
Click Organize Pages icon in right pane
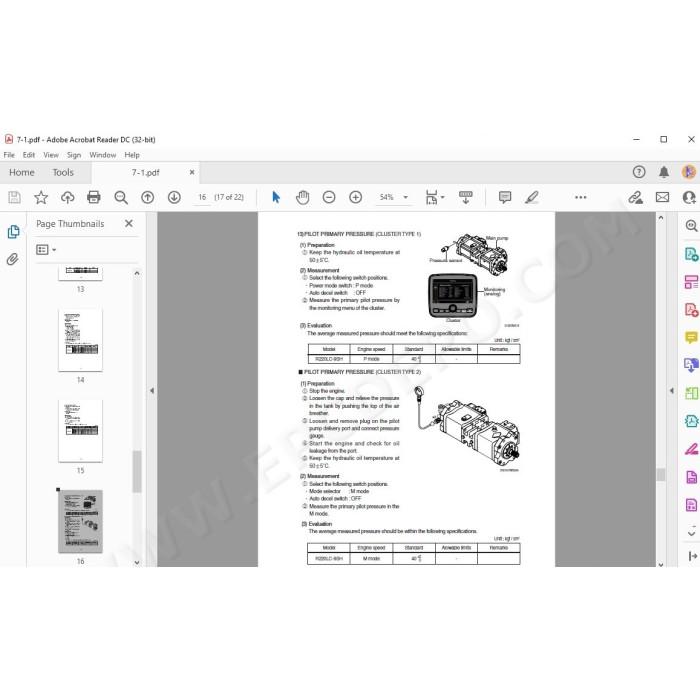691,393
